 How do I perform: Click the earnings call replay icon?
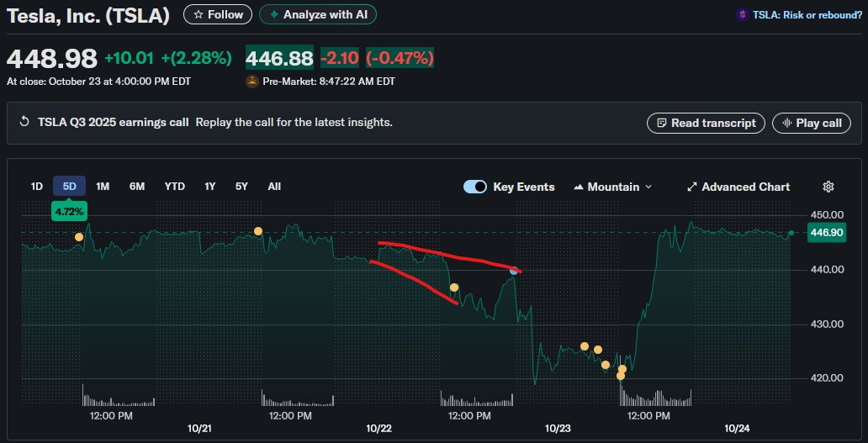point(24,123)
